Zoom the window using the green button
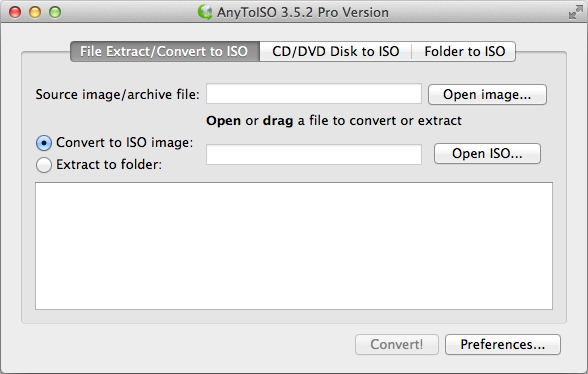This screenshot has width=588, height=374. 55,12
